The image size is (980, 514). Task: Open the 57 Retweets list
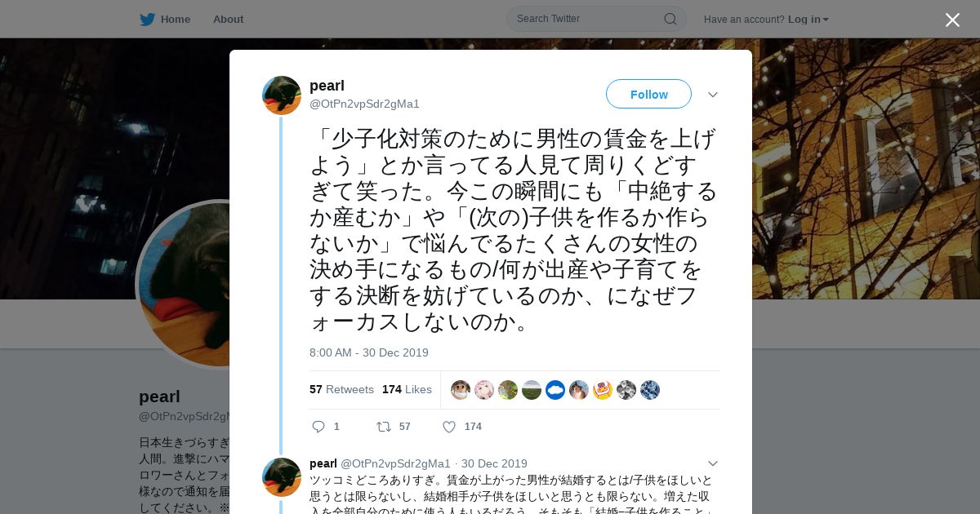point(341,389)
